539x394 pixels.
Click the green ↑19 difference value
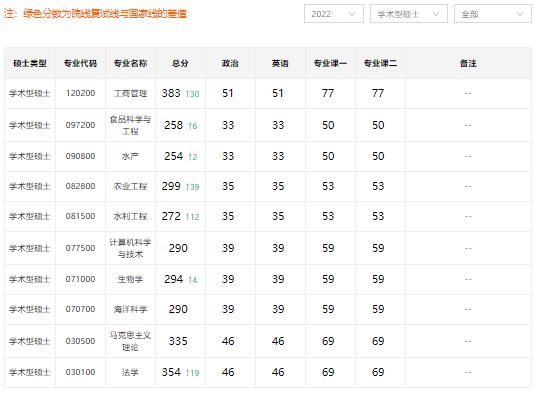point(192,373)
